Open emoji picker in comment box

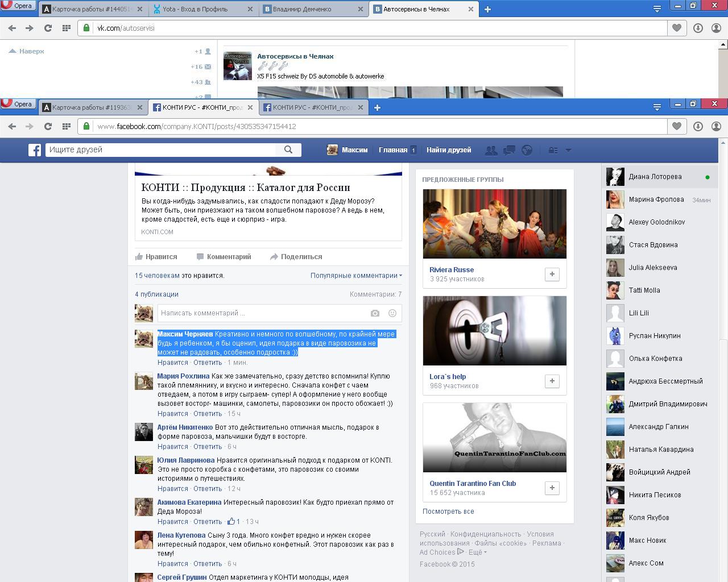point(392,313)
